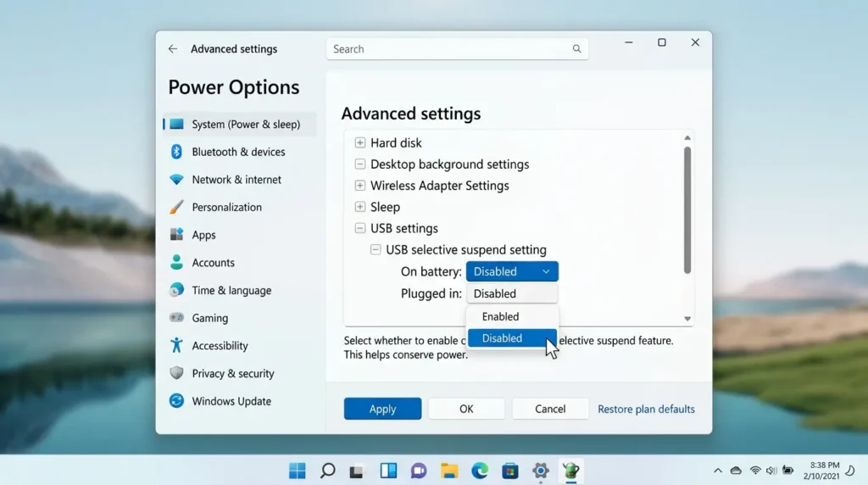Open the clock and date flyout
The image size is (868, 485).
(x=821, y=471)
